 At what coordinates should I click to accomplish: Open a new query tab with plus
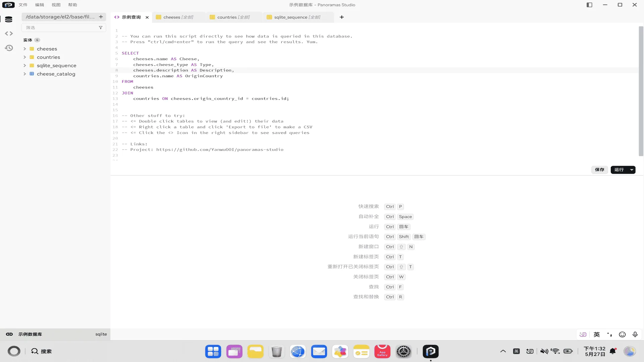(x=341, y=17)
